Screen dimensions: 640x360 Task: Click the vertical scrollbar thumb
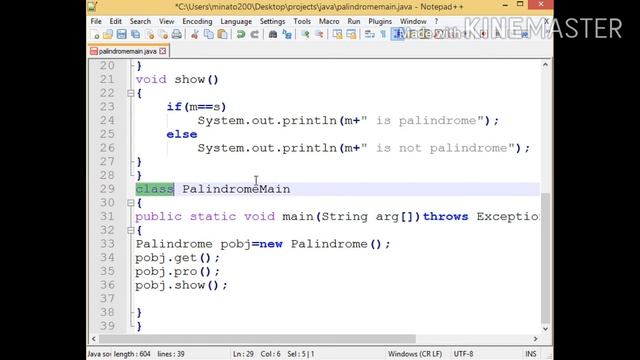545,258
